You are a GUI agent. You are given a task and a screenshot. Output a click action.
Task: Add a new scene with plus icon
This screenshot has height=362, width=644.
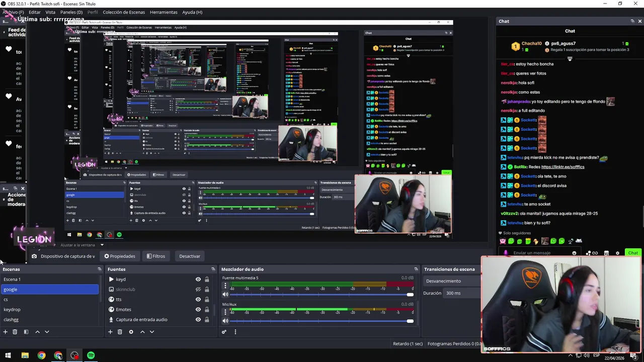(x=6, y=332)
